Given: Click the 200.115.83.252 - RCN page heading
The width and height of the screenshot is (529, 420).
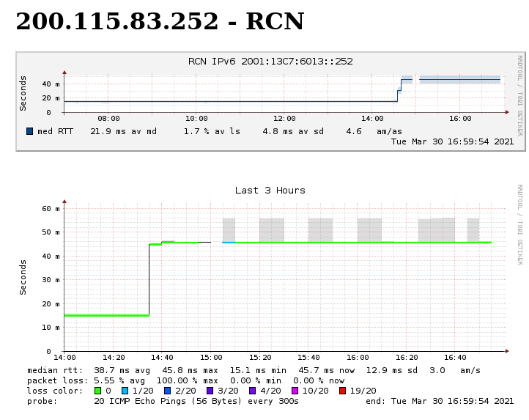Looking at the screenshot, I should coord(160,22).
